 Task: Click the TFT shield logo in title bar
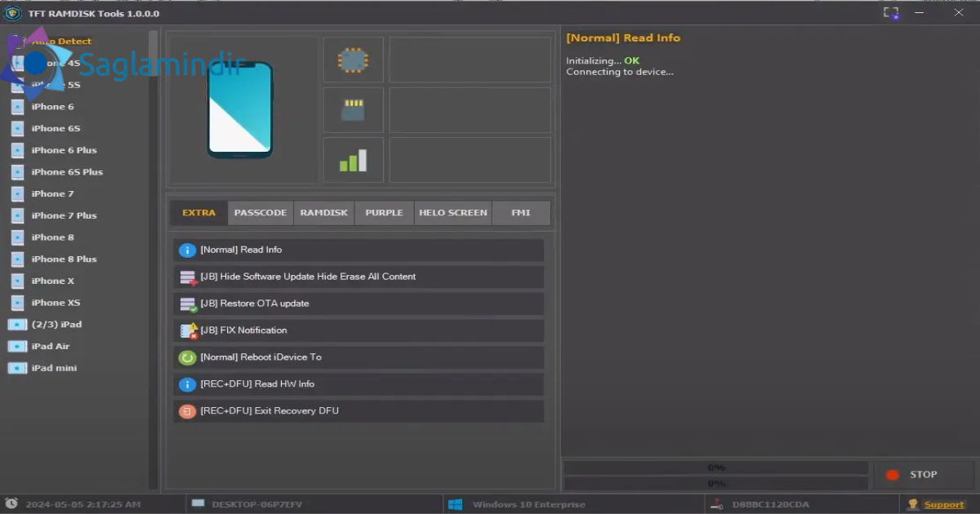tap(13, 13)
